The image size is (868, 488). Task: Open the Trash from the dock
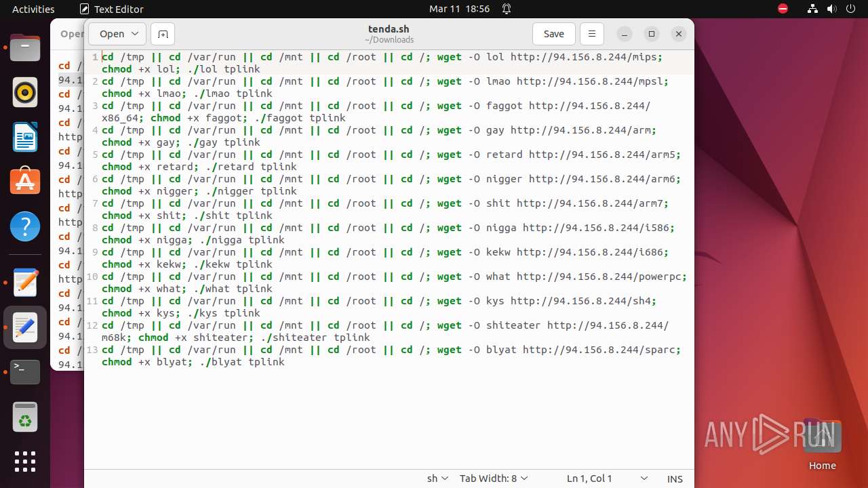25,417
